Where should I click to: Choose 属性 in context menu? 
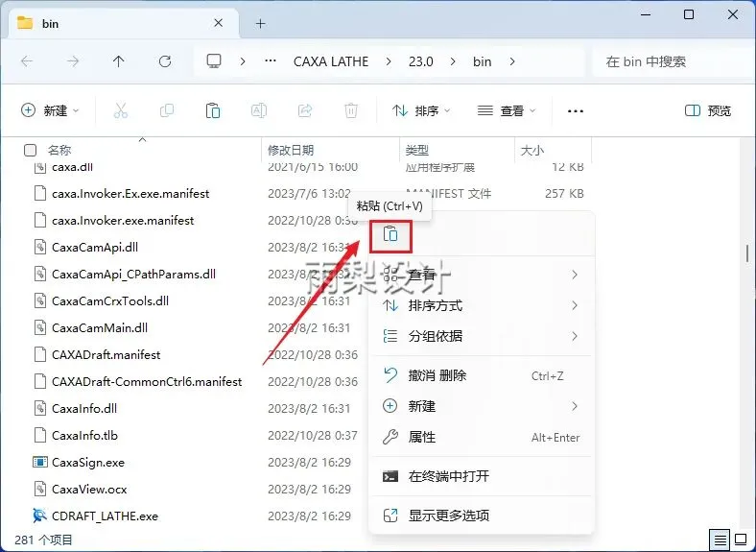(x=481, y=437)
